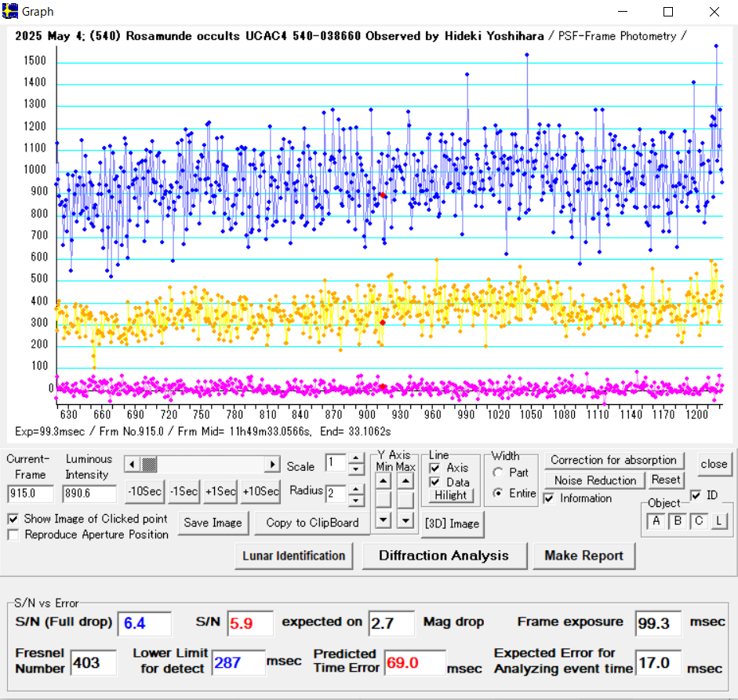Select the Part width radio button

(496, 472)
